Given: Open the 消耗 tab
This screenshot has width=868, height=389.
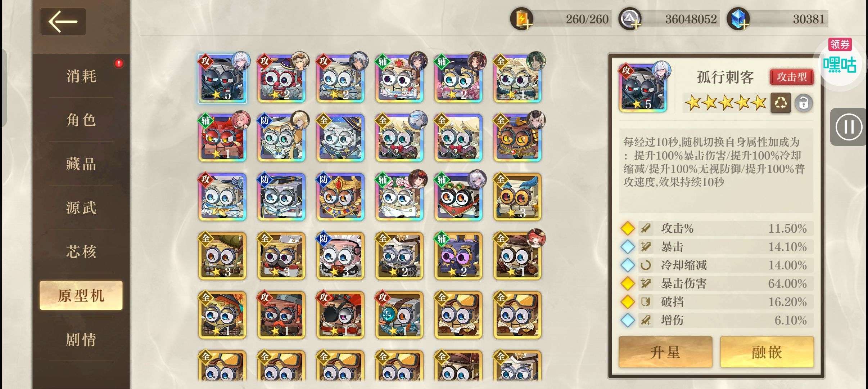Looking at the screenshot, I should coord(81,76).
